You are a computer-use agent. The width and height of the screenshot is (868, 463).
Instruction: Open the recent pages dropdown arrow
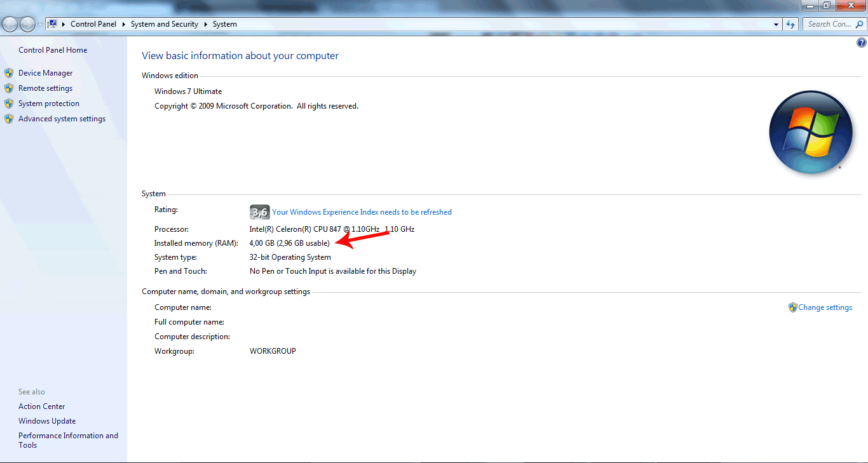coord(40,24)
